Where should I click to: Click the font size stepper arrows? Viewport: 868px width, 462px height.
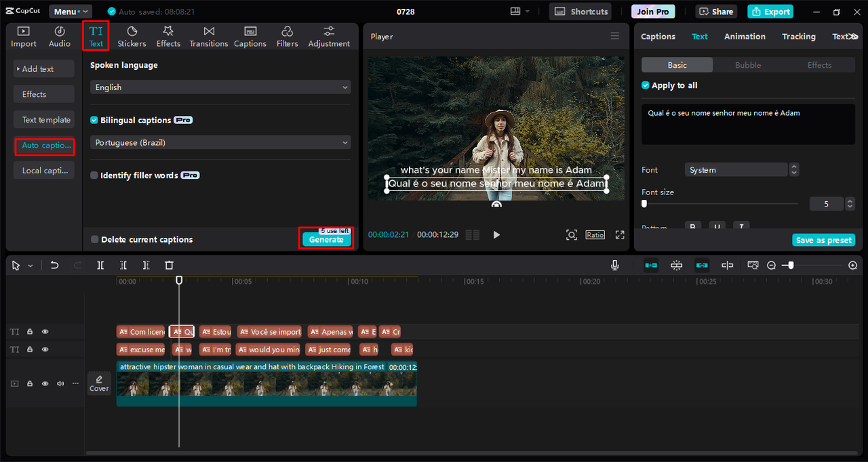point(850,204)
